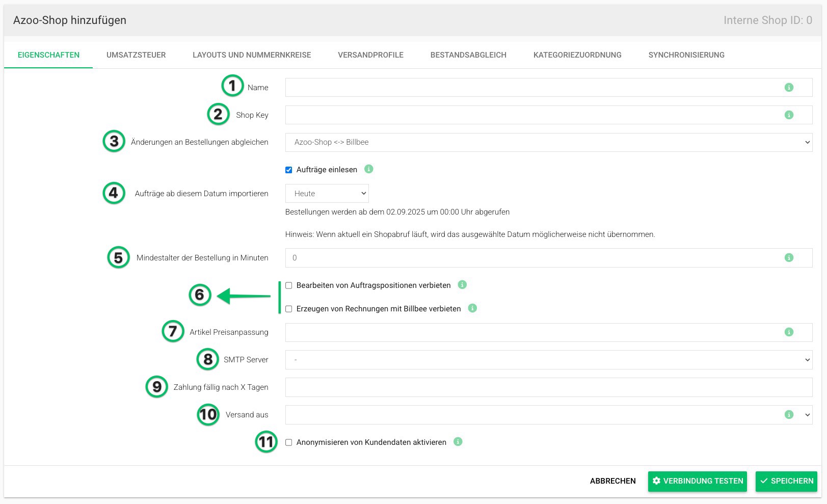Click info icon in Artikel Preisanpassung field
Viewport: 827px width, 504px height.
click(789, 332)
